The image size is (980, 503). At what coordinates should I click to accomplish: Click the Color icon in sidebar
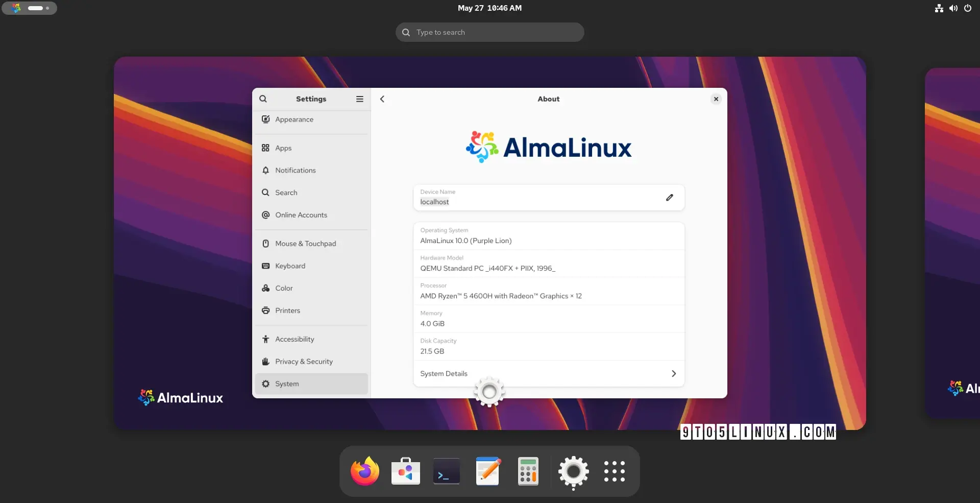coord(265,289)
